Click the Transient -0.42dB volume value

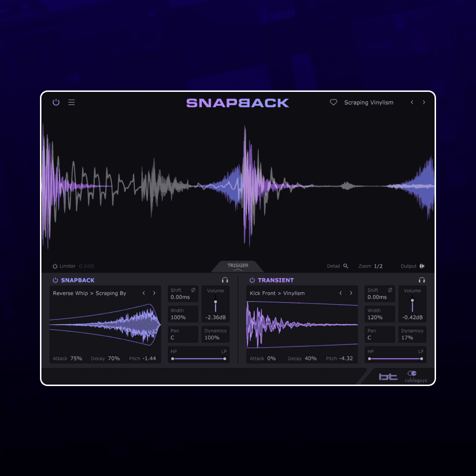[412, 317]
